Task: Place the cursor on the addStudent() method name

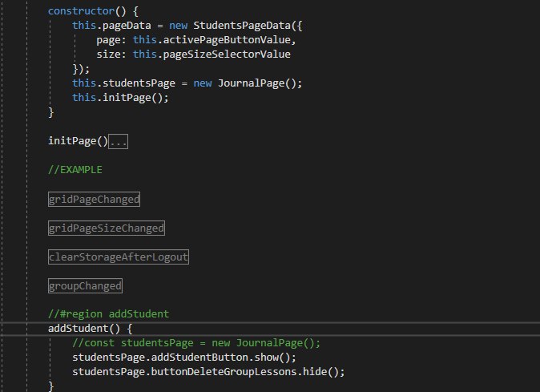Action: (x=79, y=329)
